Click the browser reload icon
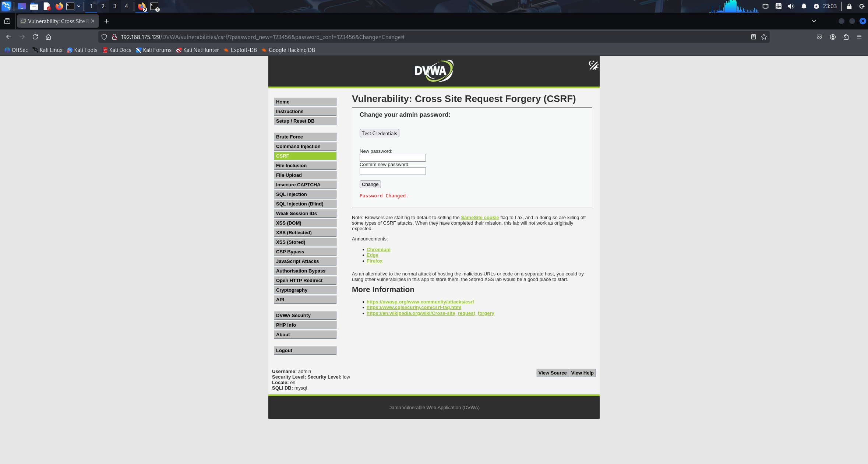The width and height of the screenshot is (868, 464). point(35,37)
